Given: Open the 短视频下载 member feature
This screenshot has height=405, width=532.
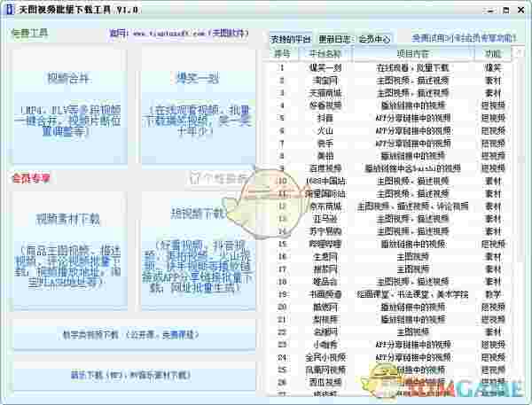Looking at the screenshot, I should 198,250.
